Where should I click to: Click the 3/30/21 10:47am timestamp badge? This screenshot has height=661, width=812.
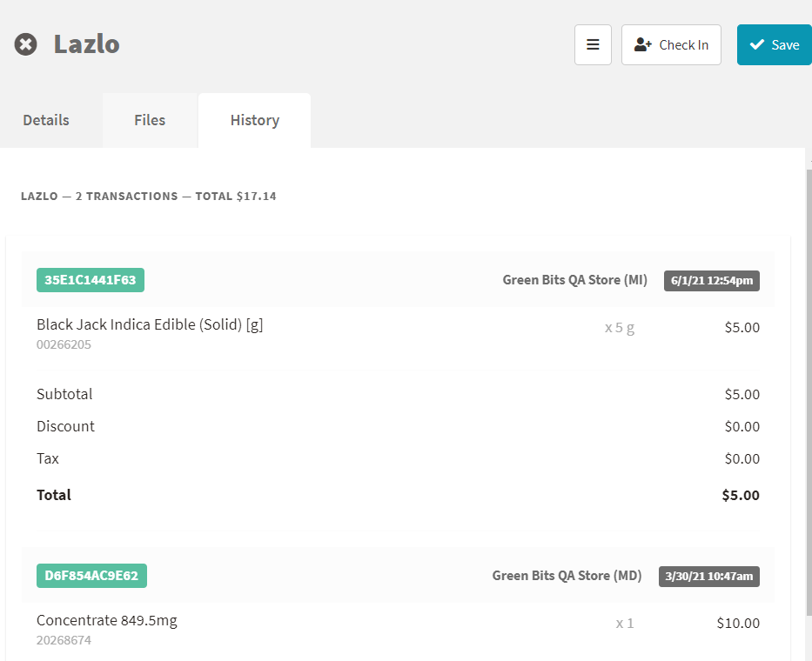point(709,576)
